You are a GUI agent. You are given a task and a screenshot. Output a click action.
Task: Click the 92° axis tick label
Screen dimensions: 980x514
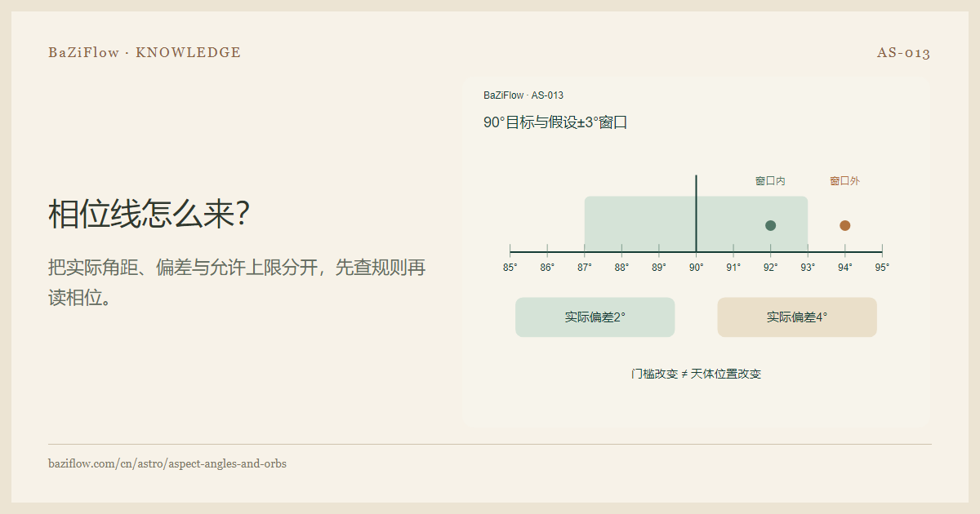pyautogui.click(x=770, y=267)
